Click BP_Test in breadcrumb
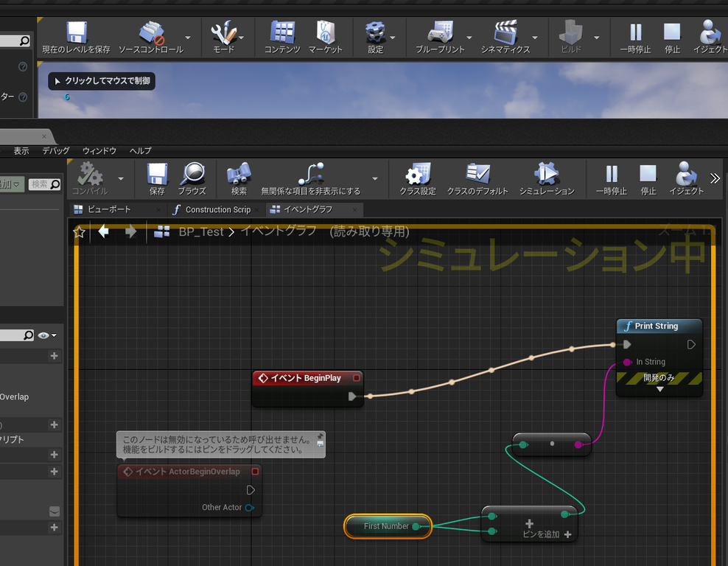Image resolution: width=728 pixels, height=566 pixels. click(x=201, y=231)
